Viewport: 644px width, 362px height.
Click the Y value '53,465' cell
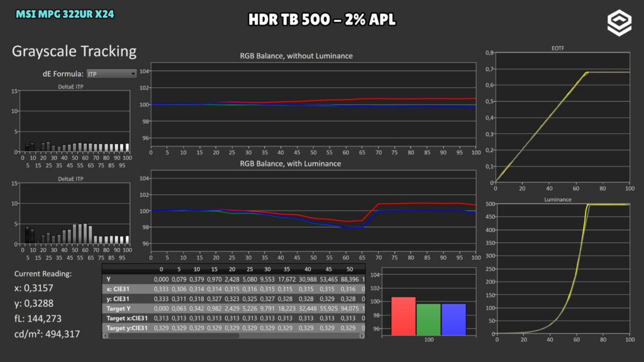coord(328,279)
